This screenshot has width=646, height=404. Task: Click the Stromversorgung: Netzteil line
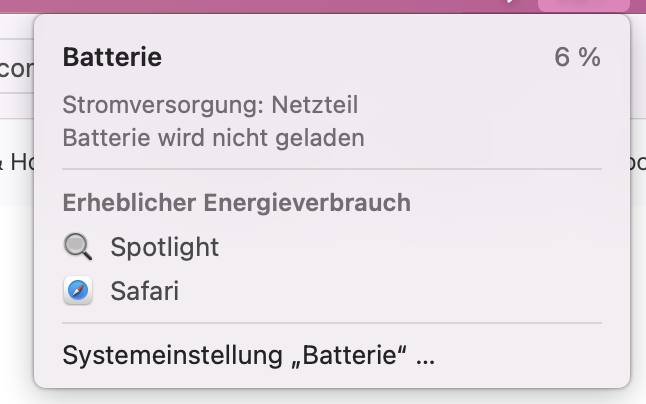pos(210,104)
